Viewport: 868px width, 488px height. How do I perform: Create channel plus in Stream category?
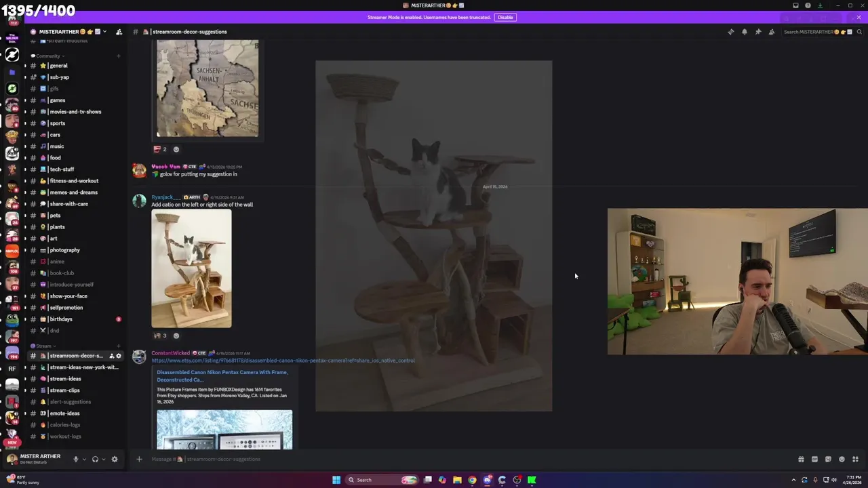point(119,346)
